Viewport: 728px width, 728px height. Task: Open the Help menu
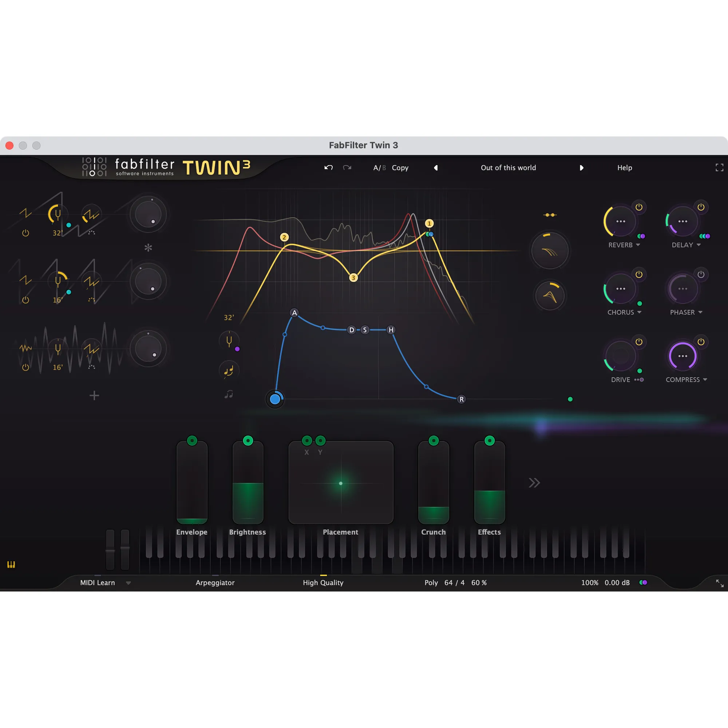coord(624,168)
